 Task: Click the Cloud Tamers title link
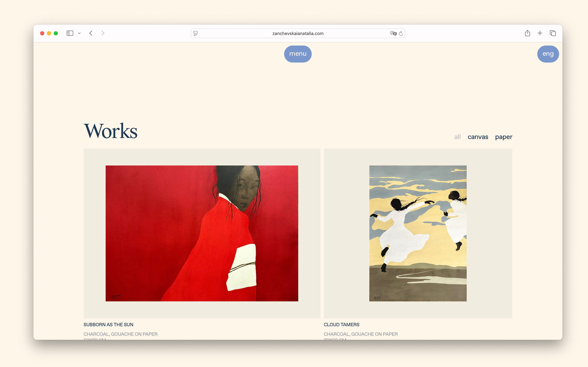pyautogui.click(x=341, y=325)
